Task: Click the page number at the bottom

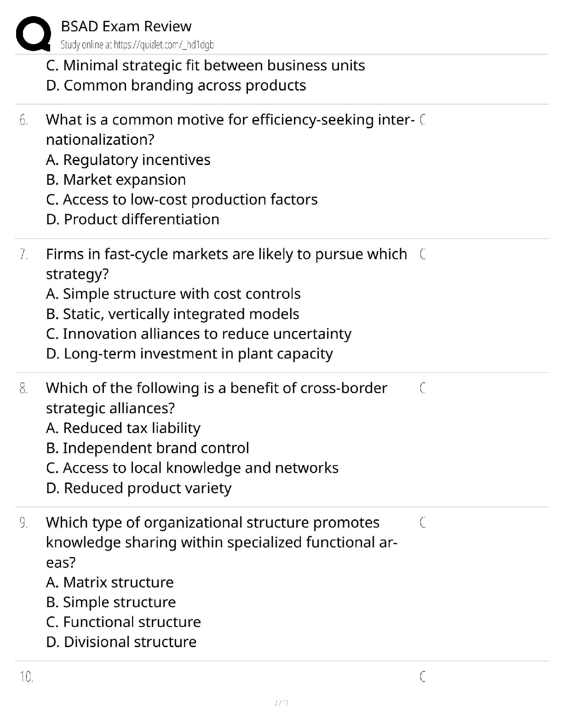Action: pos(281,703)
